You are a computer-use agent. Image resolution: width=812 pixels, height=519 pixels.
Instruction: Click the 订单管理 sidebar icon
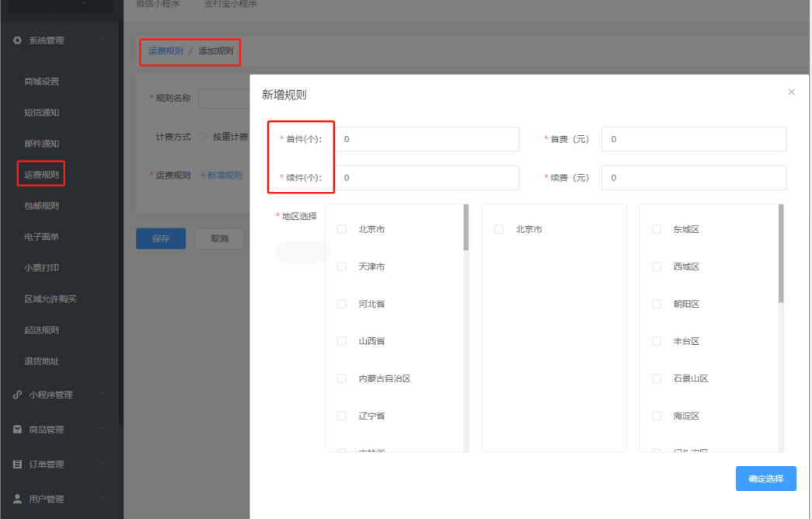coord(17,465)
